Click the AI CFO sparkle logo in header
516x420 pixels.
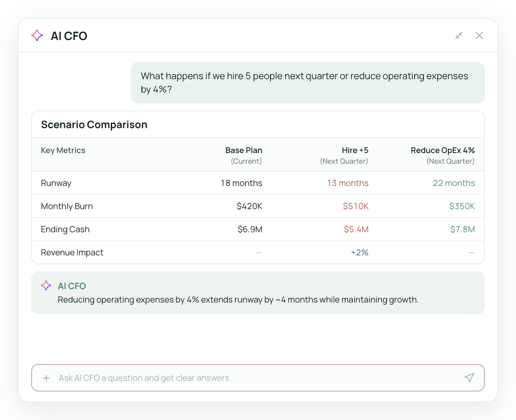[x=37, y=35]
